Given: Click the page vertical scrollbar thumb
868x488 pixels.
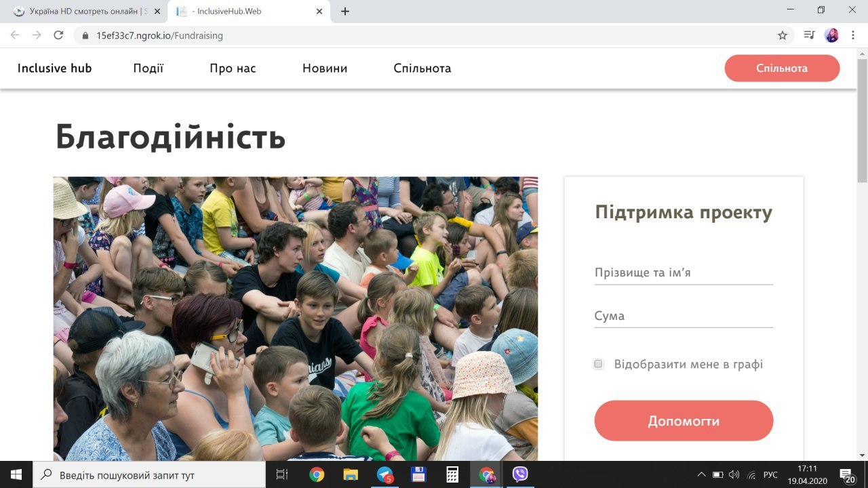Looking at the screenshot, I should coord(862,122).
